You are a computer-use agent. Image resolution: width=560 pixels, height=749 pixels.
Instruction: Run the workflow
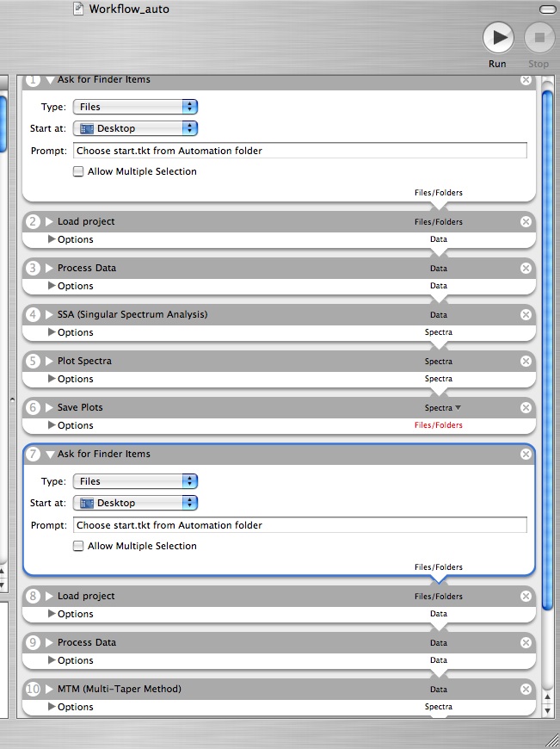(x=498, y=37)
